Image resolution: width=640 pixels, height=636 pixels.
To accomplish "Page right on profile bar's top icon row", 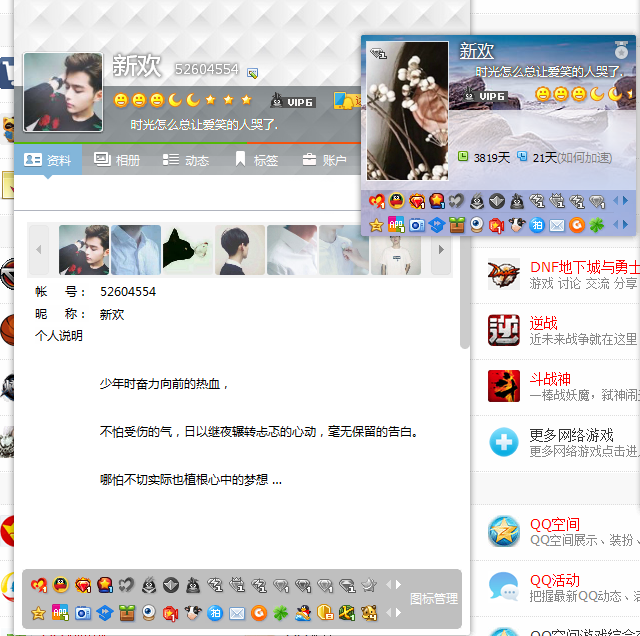I will 398,585.
